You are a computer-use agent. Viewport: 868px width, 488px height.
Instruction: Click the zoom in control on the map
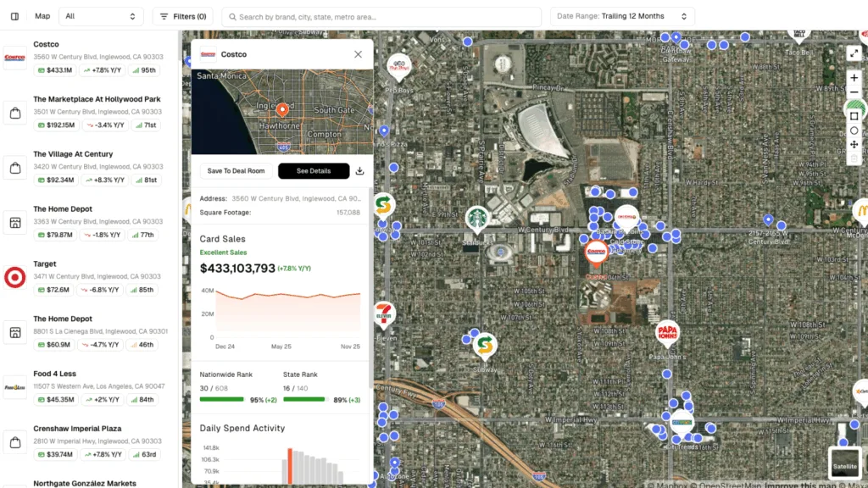click(x=854, y=78)
